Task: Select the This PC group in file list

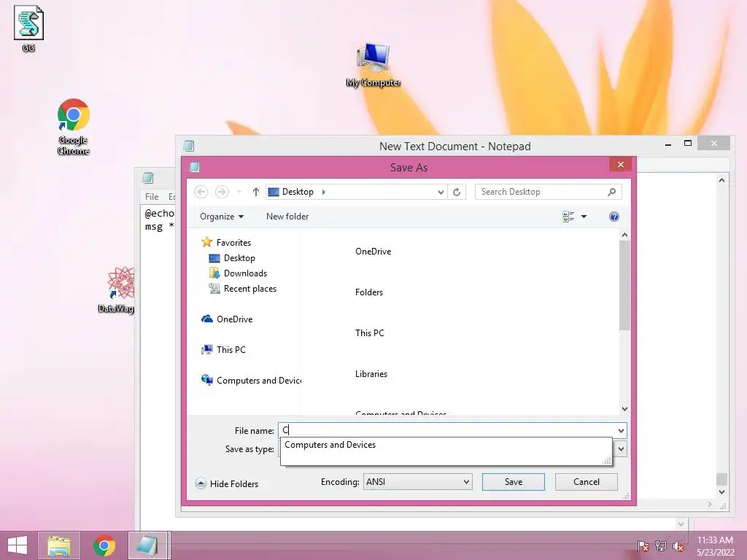Action: (x=369, y=333)
